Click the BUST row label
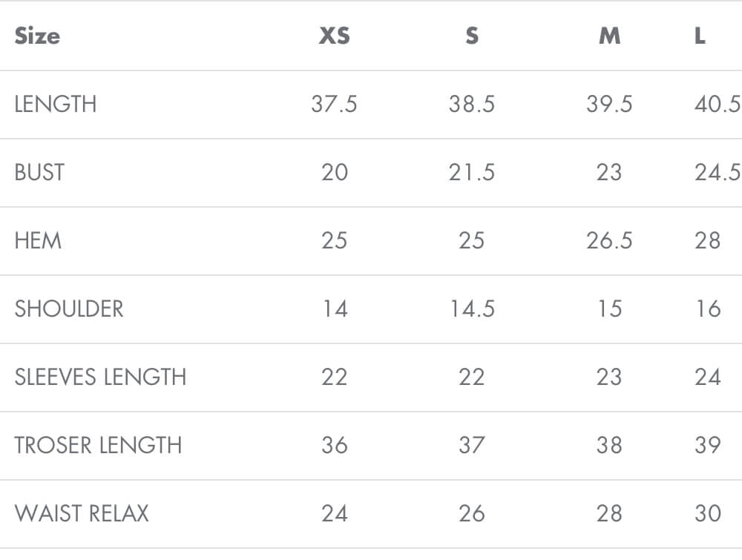The image size is (742, 560). (39, 172)
